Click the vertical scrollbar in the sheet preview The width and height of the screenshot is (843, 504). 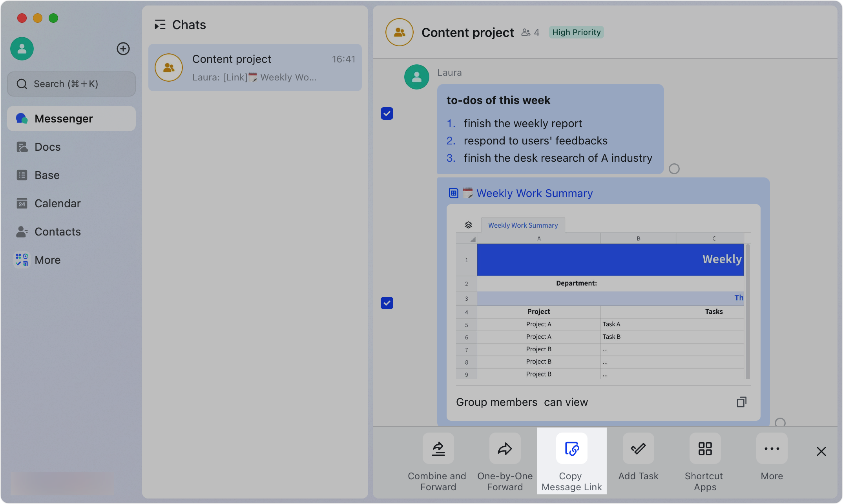point(748,312)
